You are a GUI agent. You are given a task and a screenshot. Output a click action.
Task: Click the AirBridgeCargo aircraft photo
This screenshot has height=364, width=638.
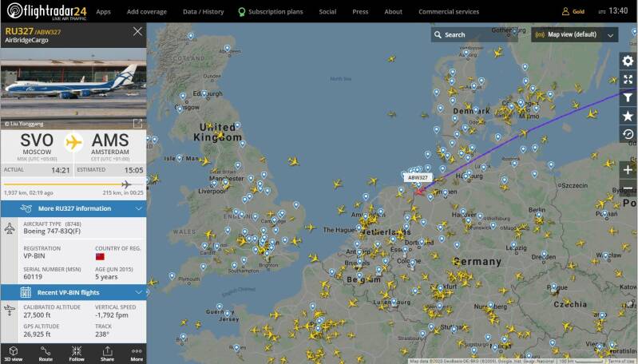coord(73,89)
